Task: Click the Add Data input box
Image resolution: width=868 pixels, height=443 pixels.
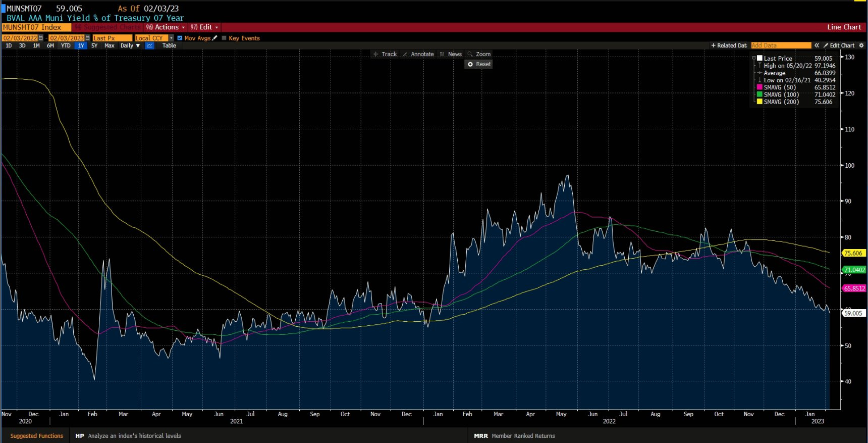Action: [x=781, y=45]
